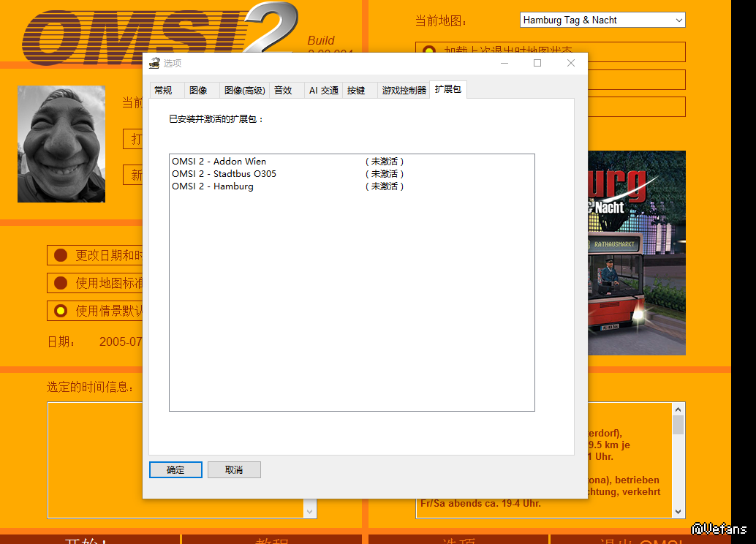756x544 pixels.
Task: Select the 更改日期和时间 radio option
Action: coord(61,255)
